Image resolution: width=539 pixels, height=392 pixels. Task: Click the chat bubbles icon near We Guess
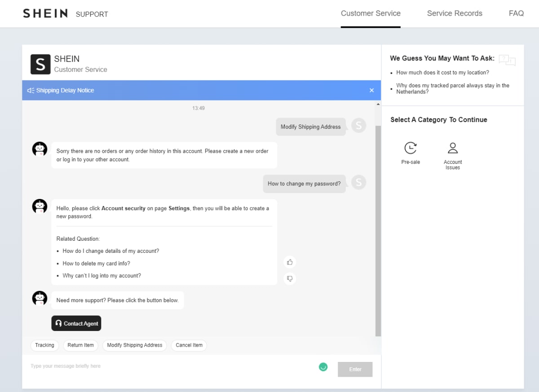[x=507, y=60]
